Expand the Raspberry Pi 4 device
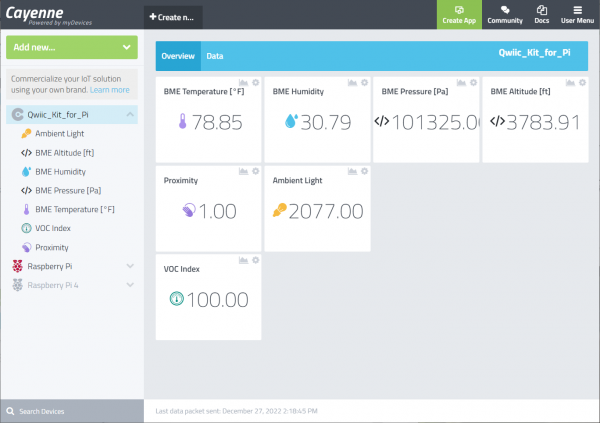Screen dimensions: 600x423 point(130,285)
